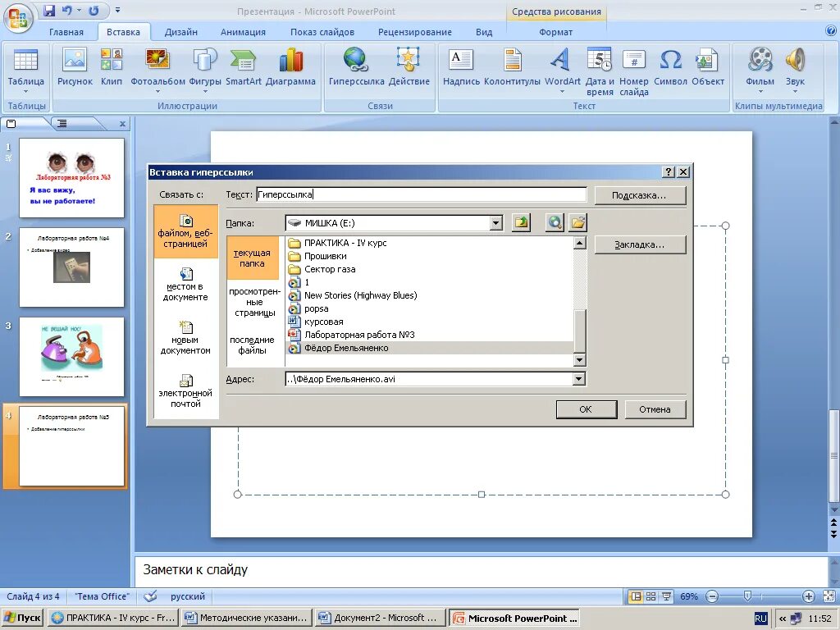840x630 pixels.
Task: Insert an Объект
Action: [x=708, y=69]
